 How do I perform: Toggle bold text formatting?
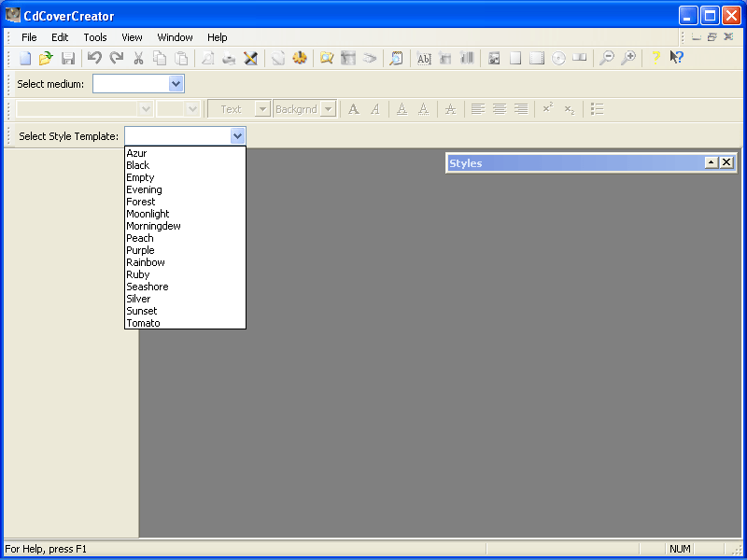coord(354,109)
